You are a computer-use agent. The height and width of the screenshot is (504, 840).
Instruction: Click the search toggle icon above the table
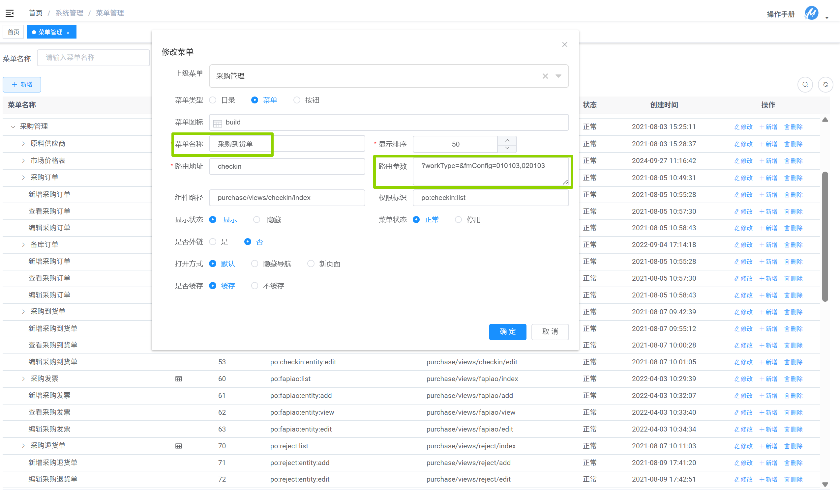(x=805, y=85)
